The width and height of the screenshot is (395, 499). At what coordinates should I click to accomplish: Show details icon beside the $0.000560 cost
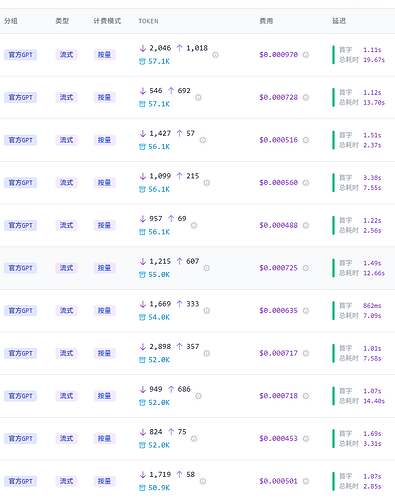click(306, 183)
